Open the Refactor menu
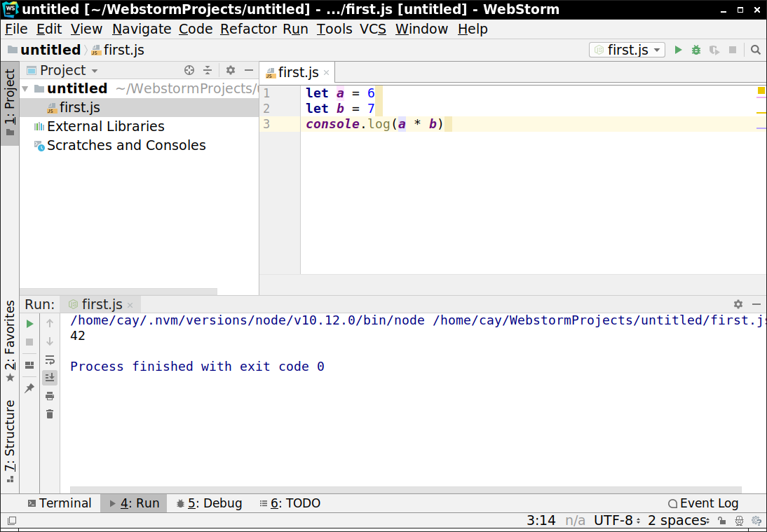The image size is (767, 532). coord(248,29)
